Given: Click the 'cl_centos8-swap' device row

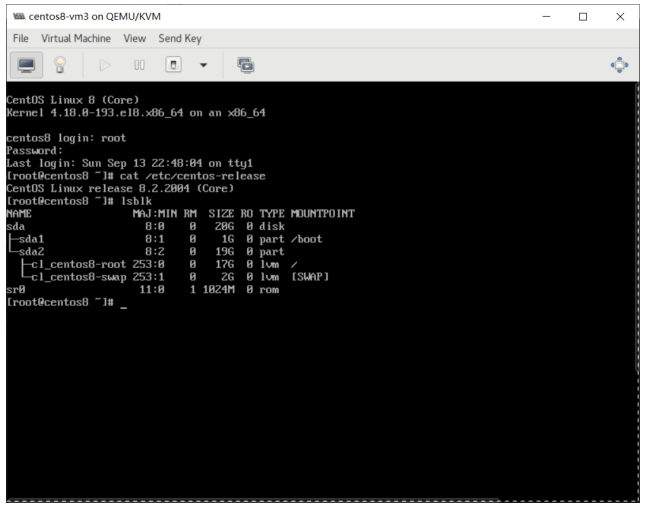Looking at the screenshot, I should coord(175,277).
